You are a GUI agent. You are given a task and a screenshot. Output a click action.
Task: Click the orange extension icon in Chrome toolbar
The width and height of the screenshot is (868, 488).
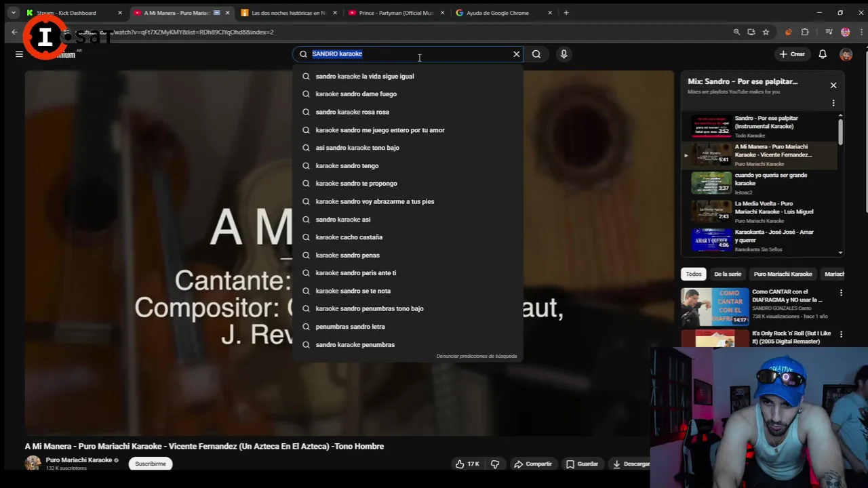tap(788, 32)
